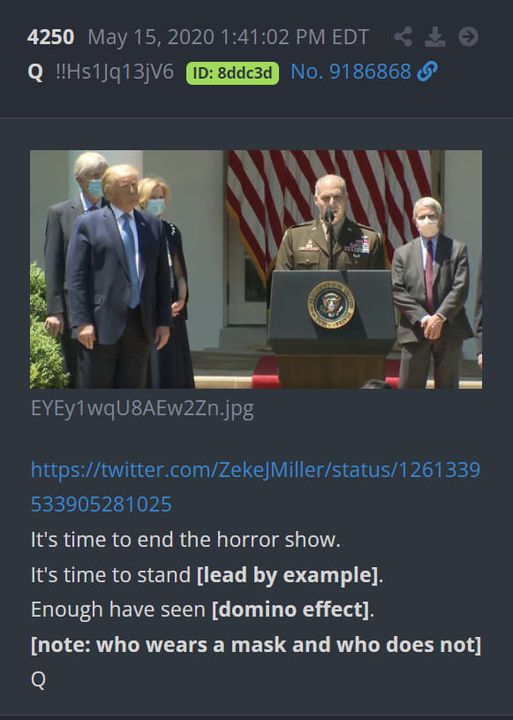513x720 pixels.
Task: Click the bold text [domino effect]
Action: pyautogui.click(x=290, y=610)
